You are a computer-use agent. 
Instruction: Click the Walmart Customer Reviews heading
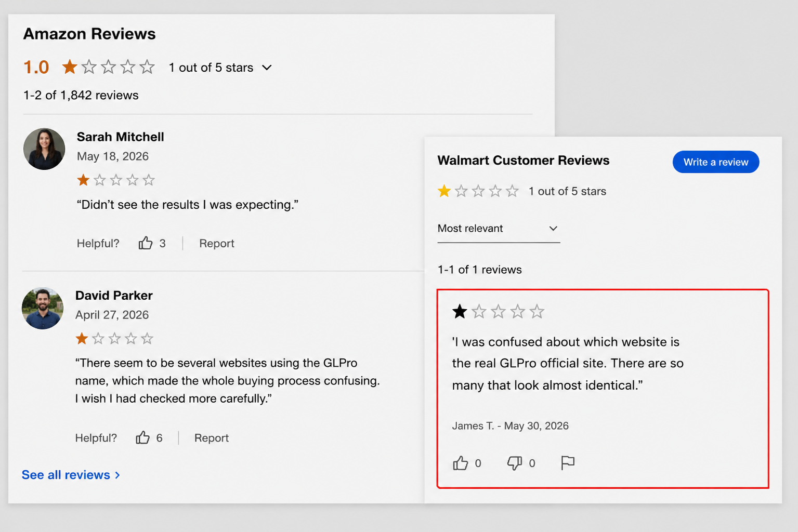pos(524,160)
